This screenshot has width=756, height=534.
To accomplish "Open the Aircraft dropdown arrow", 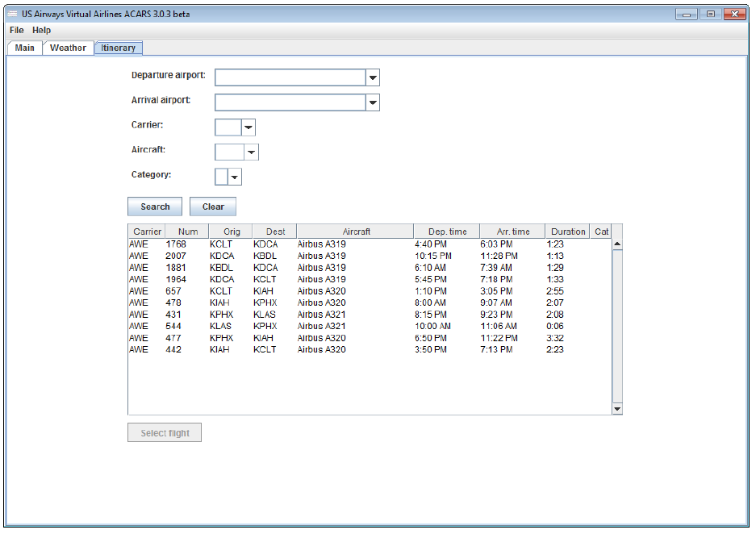I will click(x=251, y=152).
